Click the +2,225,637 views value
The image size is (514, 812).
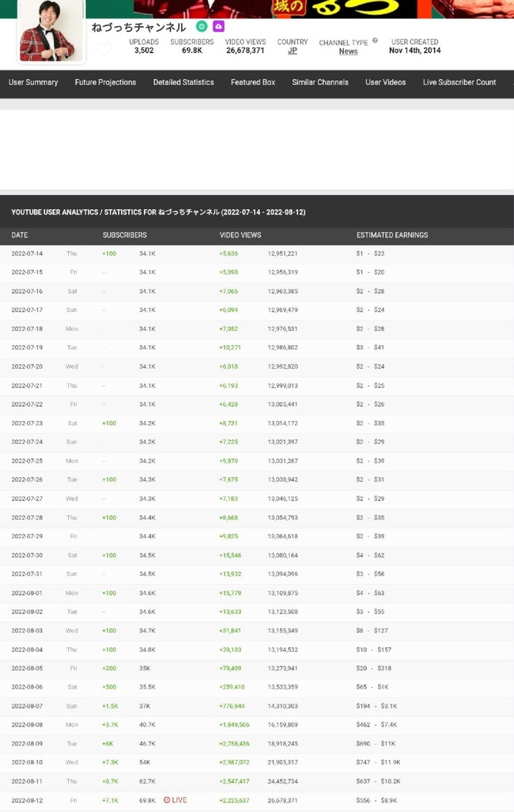235,800
